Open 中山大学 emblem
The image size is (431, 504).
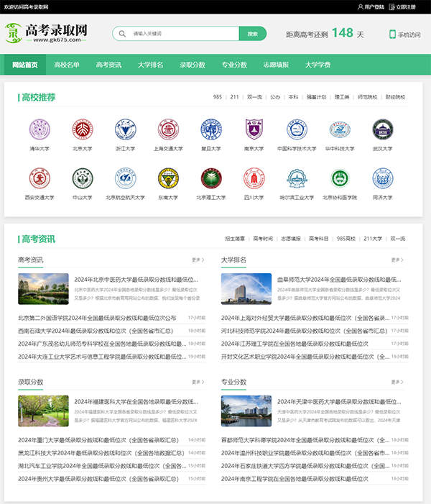[83, 178]
